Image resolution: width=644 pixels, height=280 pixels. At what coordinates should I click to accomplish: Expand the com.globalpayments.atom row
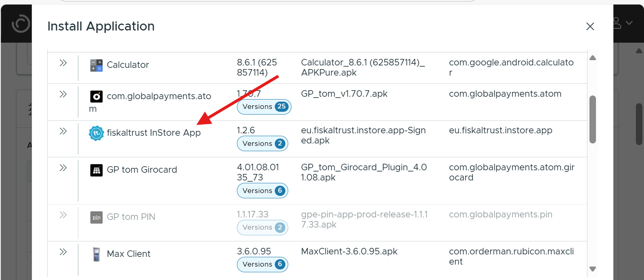(x=63, y=94)
